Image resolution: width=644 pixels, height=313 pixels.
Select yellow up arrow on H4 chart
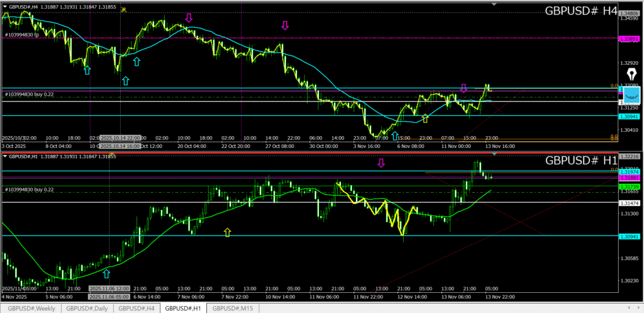[425, 118]
